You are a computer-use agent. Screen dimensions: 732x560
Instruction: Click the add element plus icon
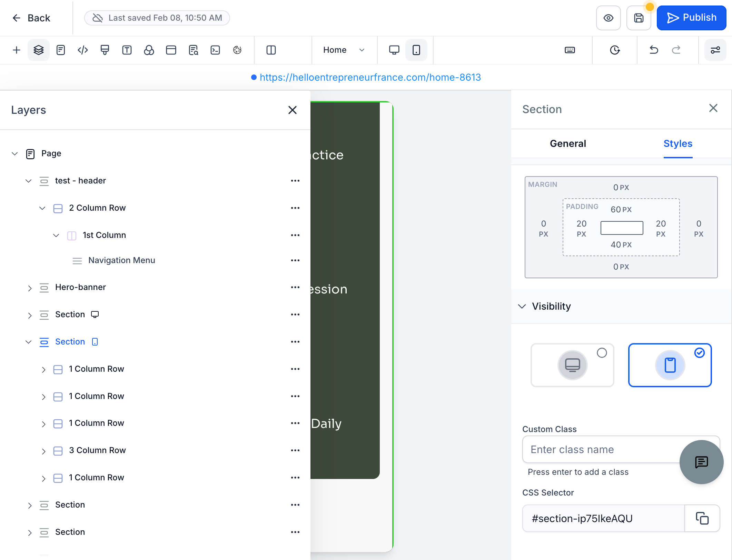coord(17,50)
